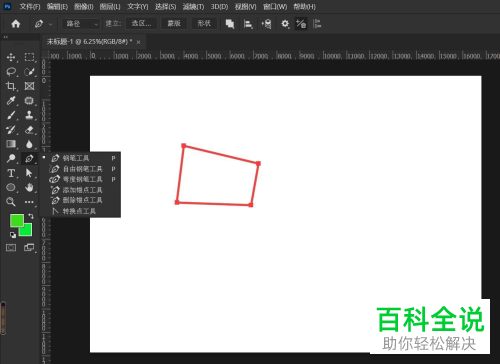Viewport: 500px width, 364px height.
Task: Open the 图层(L) menu
Action: click(110, 7)
